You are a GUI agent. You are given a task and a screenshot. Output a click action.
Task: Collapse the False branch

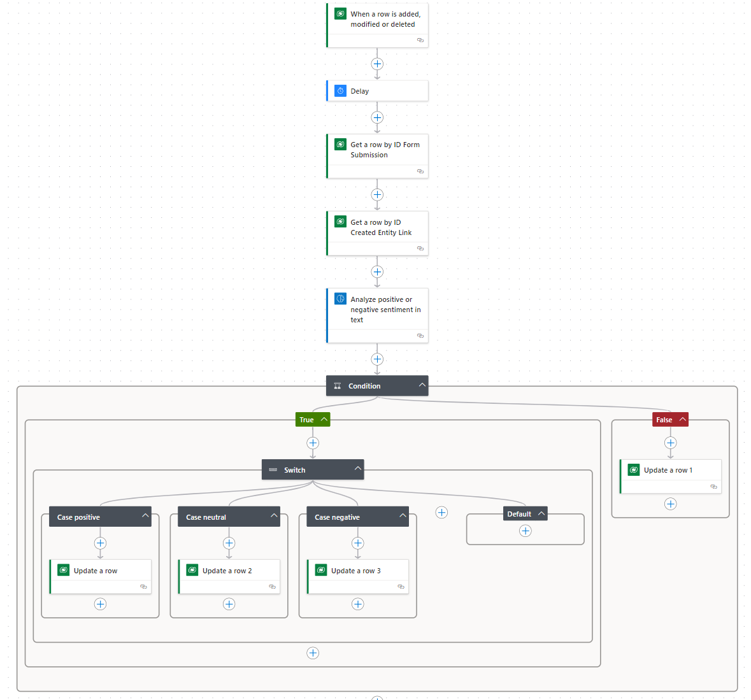click(682, 419)
